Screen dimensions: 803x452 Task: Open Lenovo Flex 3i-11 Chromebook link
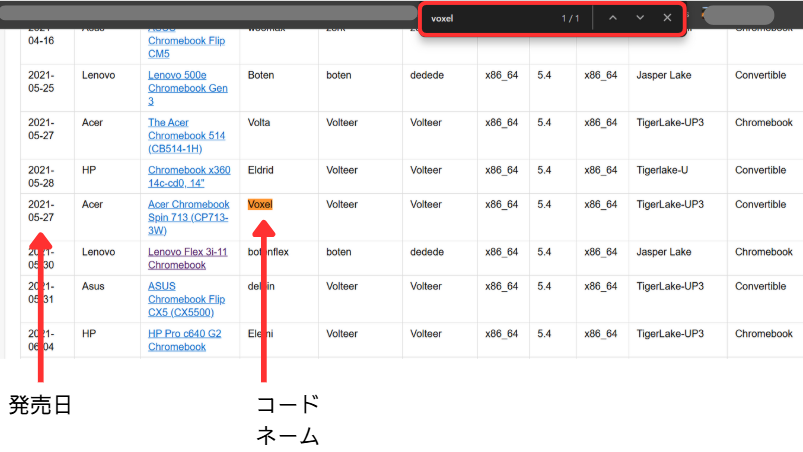187,259
